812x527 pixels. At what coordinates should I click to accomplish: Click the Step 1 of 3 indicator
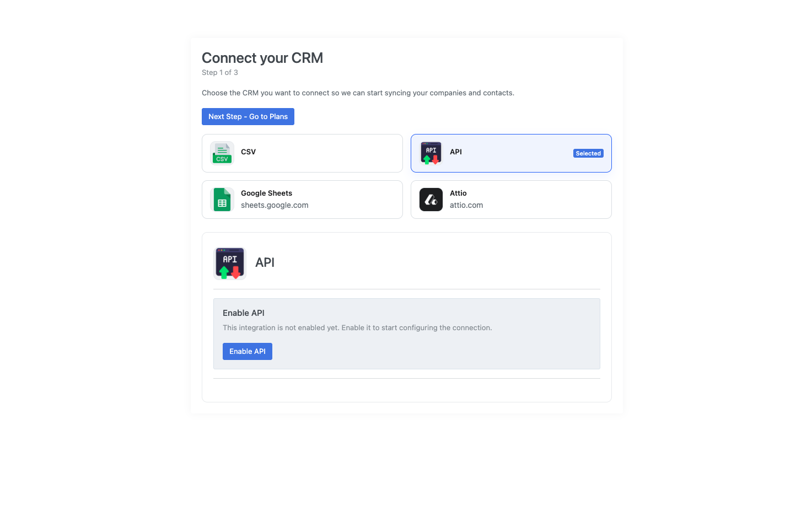click(220, 72)
